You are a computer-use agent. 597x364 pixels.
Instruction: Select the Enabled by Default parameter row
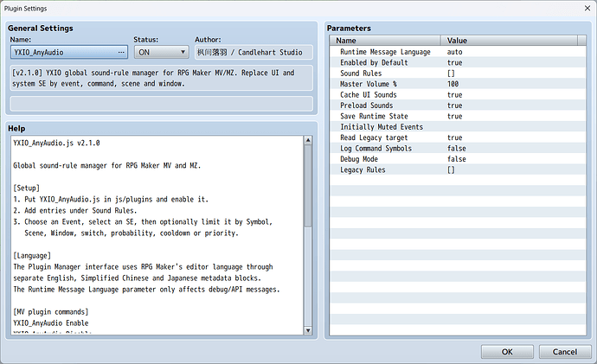(458, 62)
